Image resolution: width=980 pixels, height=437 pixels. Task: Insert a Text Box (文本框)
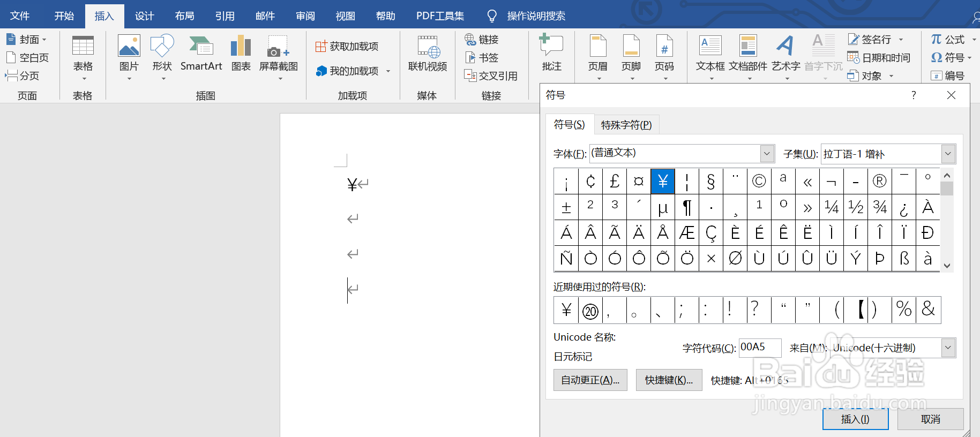tap(710, 58)
